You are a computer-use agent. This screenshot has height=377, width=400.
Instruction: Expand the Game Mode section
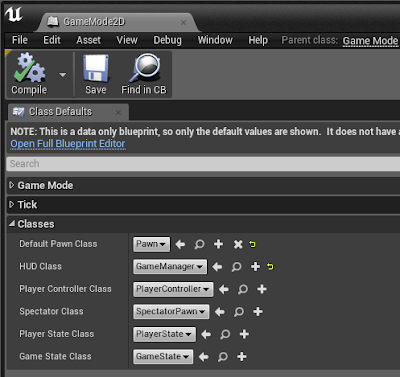12,185
